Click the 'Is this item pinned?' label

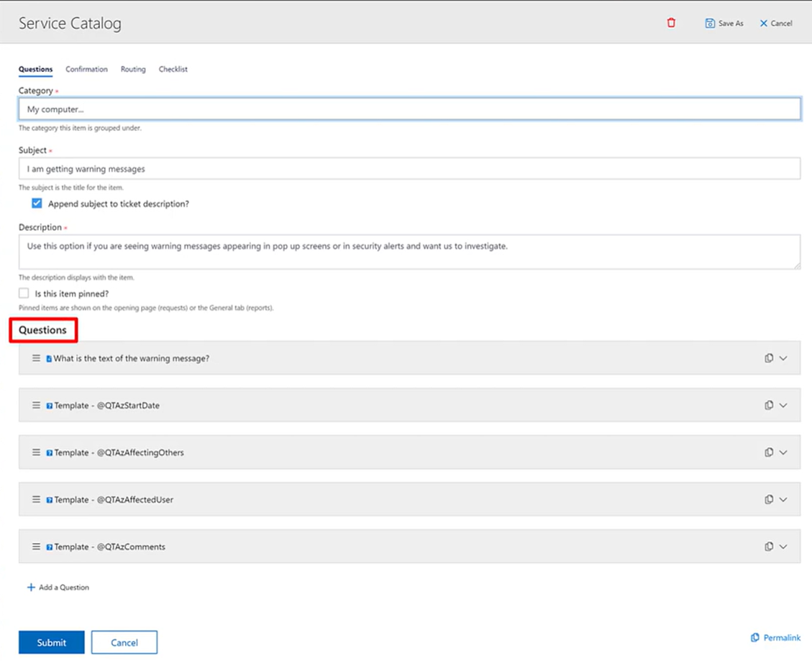pos(72,293)
